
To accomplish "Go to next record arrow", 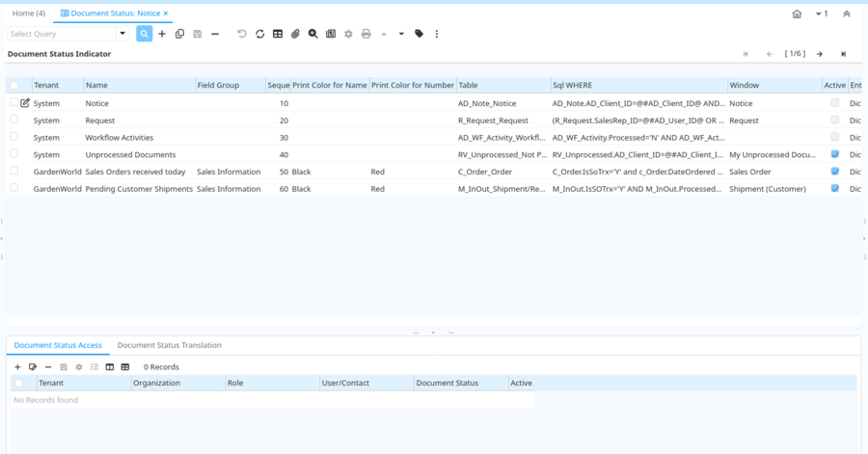I will (820, 54).
